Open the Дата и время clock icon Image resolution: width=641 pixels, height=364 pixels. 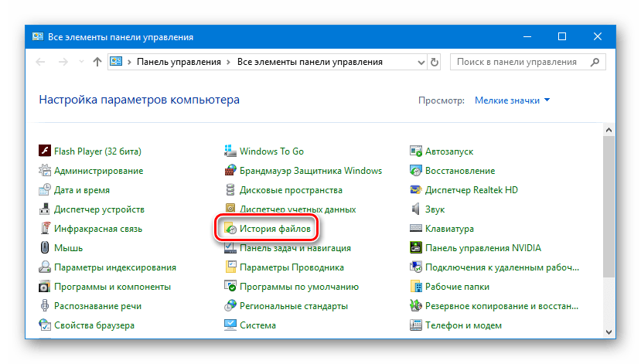(x=45, y=189)
